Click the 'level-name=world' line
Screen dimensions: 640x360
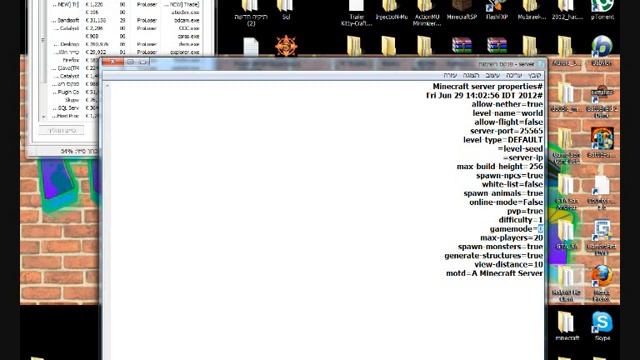point(508,113)
